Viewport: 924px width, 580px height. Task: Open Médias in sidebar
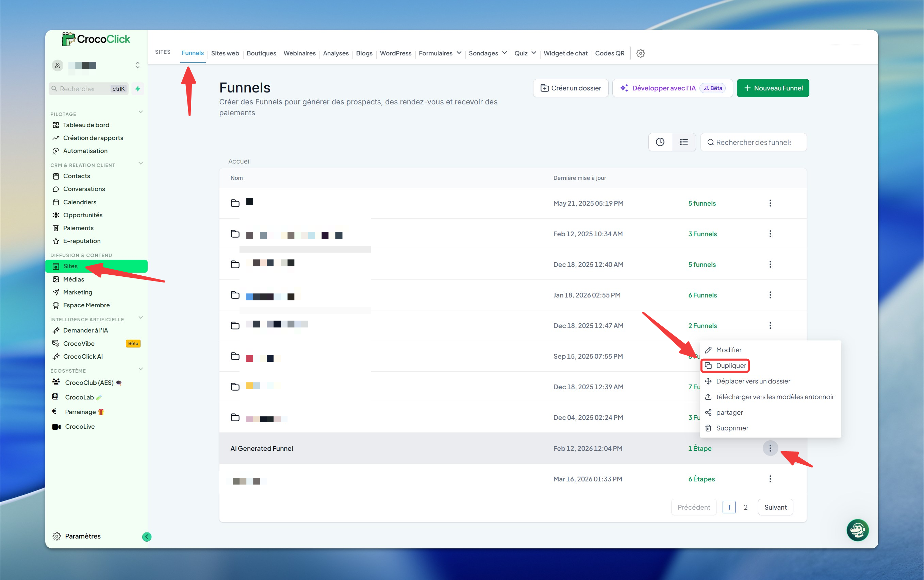click(73, 279)
